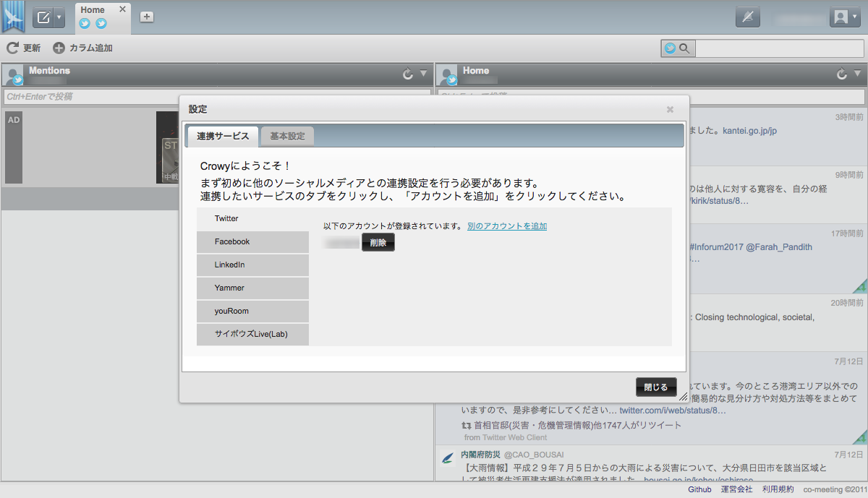Click the Home column title

coord(476,71)
